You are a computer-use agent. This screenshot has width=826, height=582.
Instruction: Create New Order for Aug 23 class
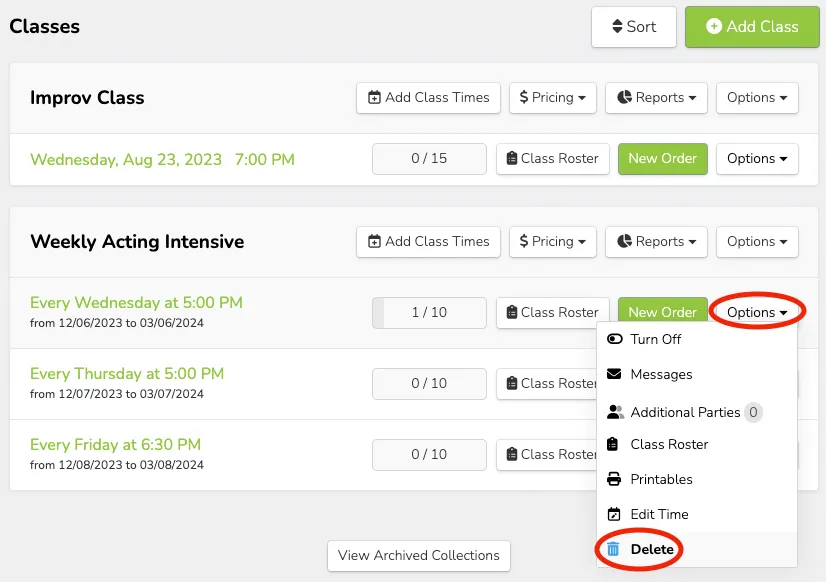tap(663, 159)
